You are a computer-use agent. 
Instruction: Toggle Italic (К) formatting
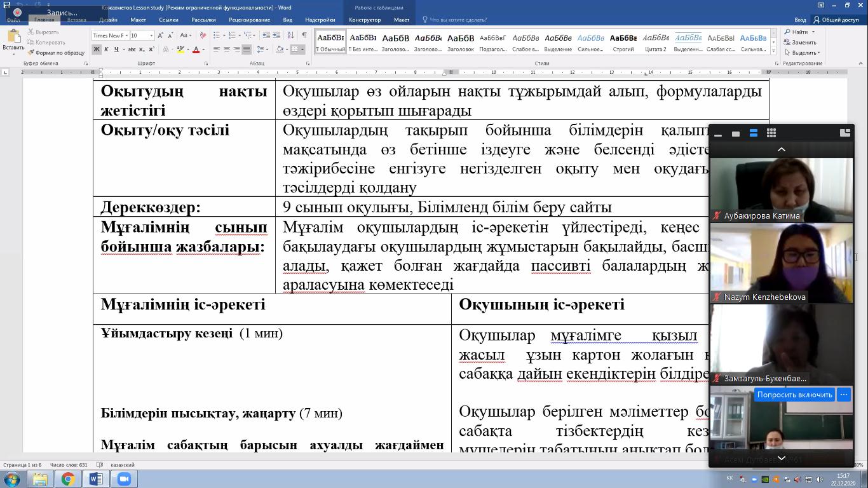(x=107, y=50)
